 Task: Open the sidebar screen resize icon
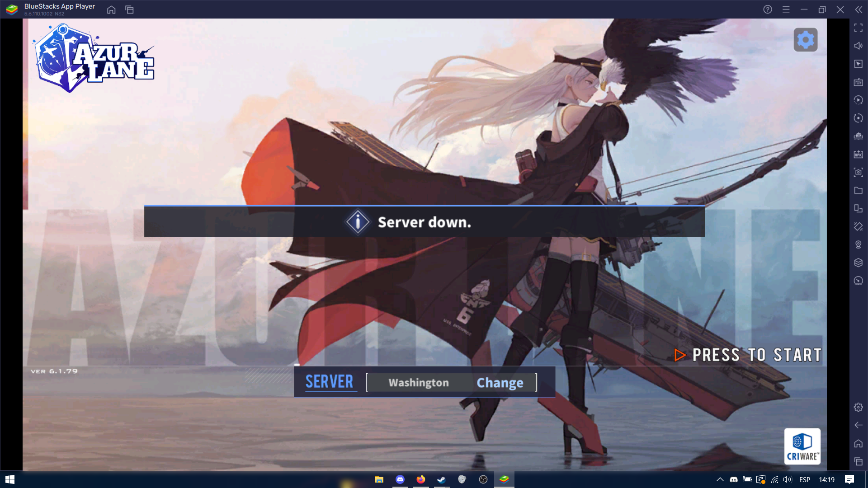pyautogui.click(x=859, y=209)
